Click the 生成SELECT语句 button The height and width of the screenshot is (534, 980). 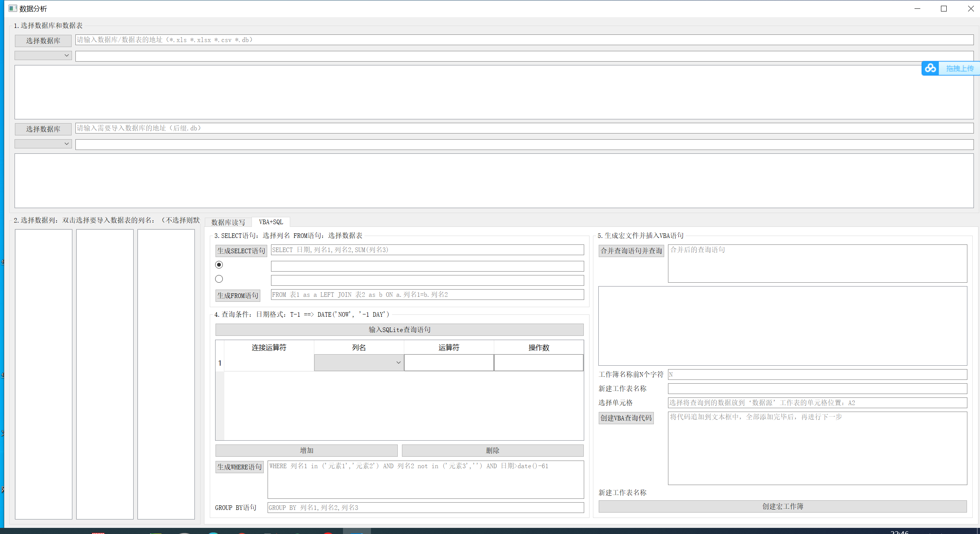click(241, 251)
